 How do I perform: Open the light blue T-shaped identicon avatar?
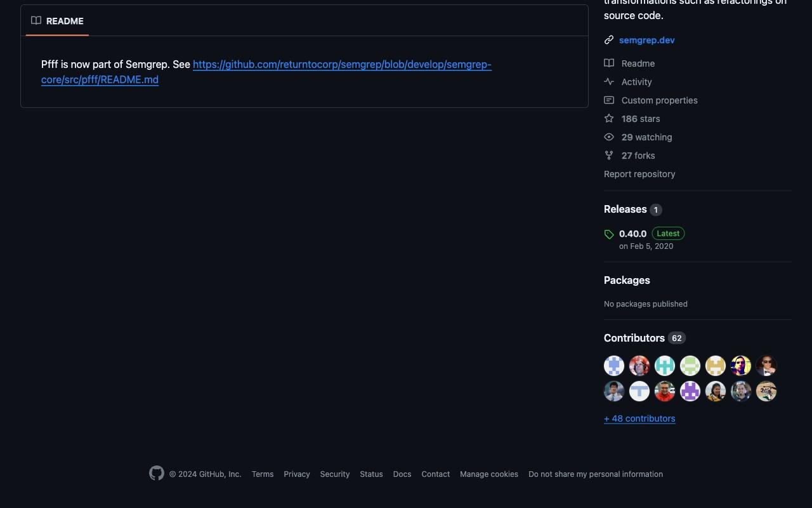point(639,391)
